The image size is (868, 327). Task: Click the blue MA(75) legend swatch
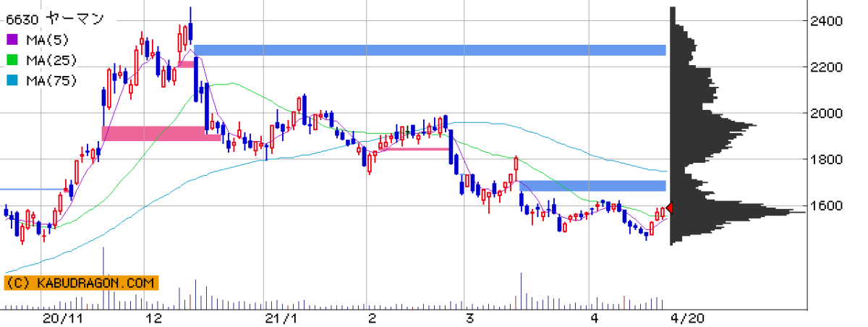click(13, 80)
